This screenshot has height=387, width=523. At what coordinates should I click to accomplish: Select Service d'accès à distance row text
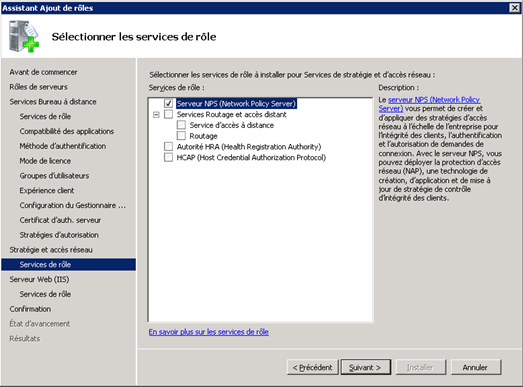point(231,125)
